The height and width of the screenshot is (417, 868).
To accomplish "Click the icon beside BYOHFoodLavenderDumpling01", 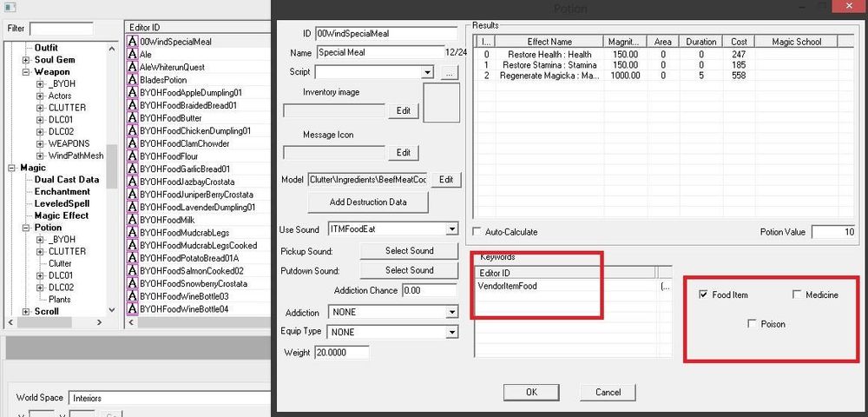I will pos(132,207).
